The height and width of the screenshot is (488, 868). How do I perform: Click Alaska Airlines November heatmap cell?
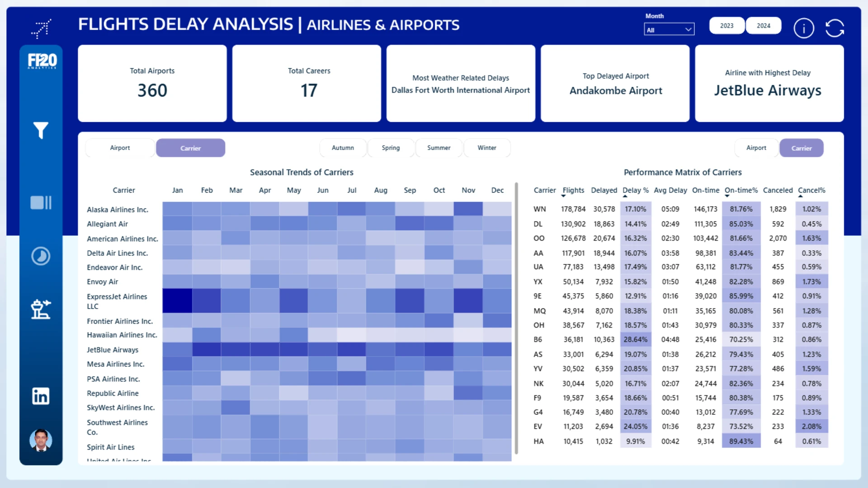click(x=468, y=209)
